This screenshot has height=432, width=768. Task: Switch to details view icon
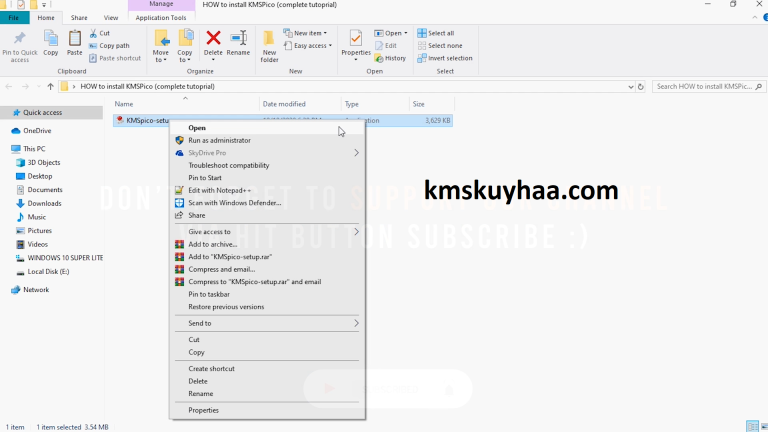click(752, 426)
